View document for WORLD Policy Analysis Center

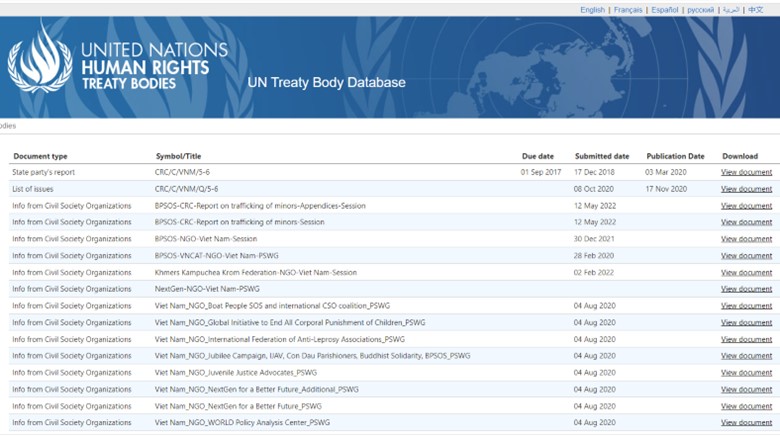click(x=747, y=423)
